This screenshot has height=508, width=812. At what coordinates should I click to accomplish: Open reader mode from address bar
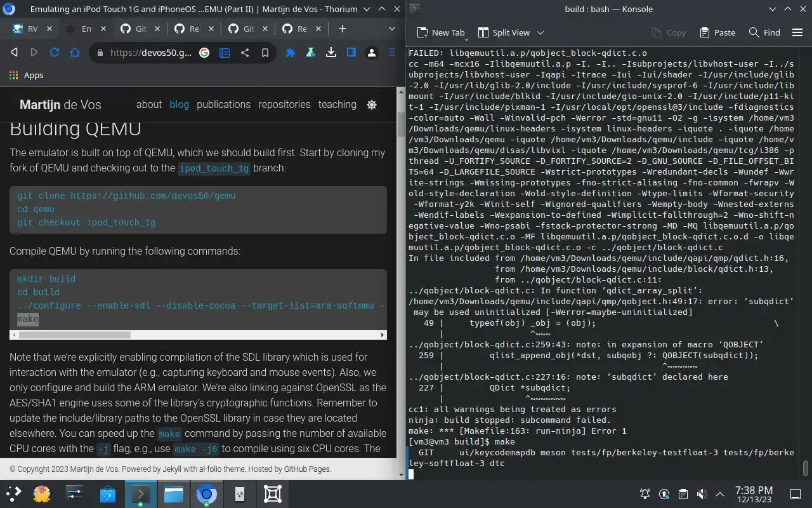pos(225,53)
